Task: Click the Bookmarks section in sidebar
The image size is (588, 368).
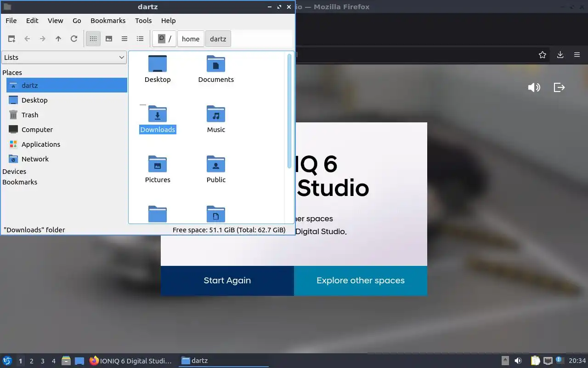Action: point(20,182)
